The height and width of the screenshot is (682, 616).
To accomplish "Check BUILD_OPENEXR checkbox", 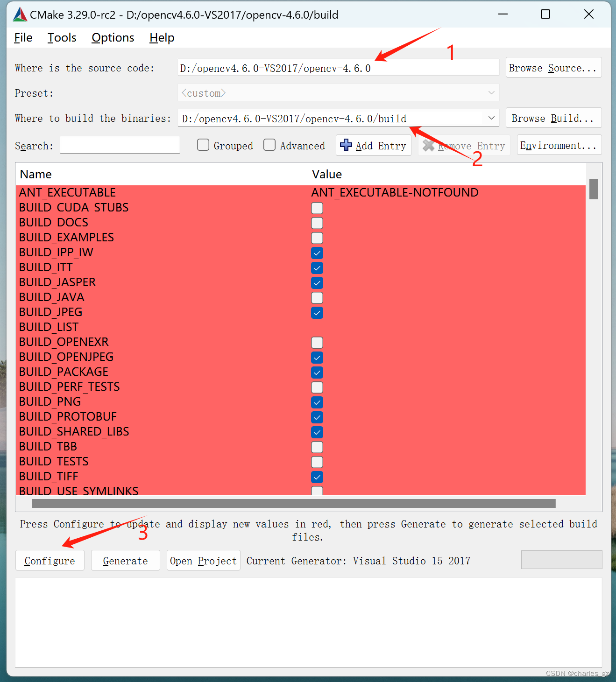I will [317, 343].
